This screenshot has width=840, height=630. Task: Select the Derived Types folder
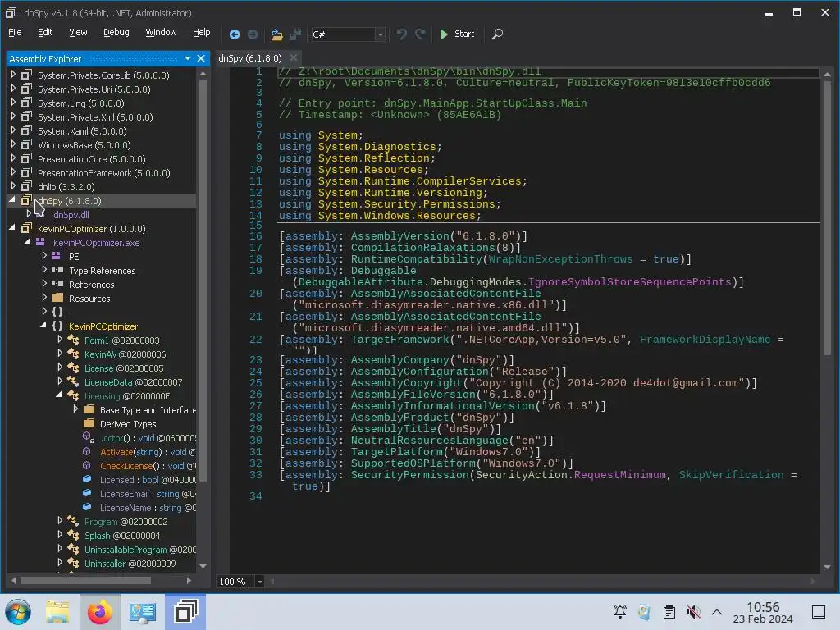pos(120,424)
